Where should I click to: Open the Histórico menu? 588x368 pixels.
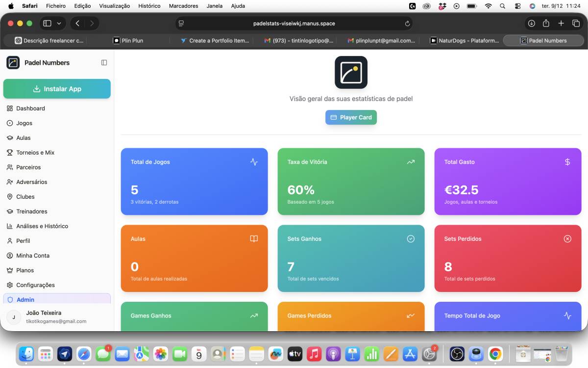point(149,6)
